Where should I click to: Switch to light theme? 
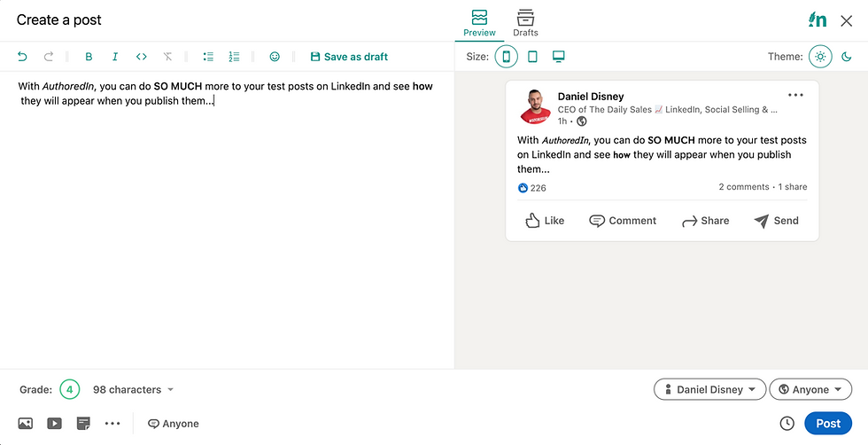(x=820, y=57)
